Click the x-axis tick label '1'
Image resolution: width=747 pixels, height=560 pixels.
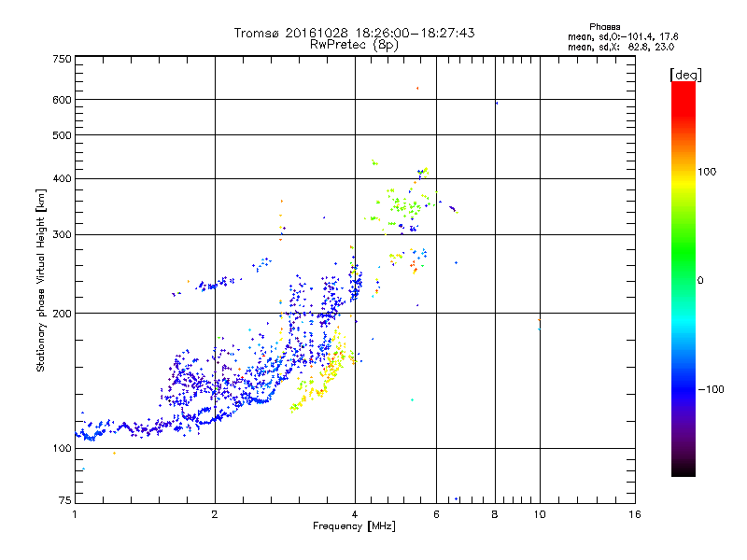pyautogui.click(x=75, y=514)
